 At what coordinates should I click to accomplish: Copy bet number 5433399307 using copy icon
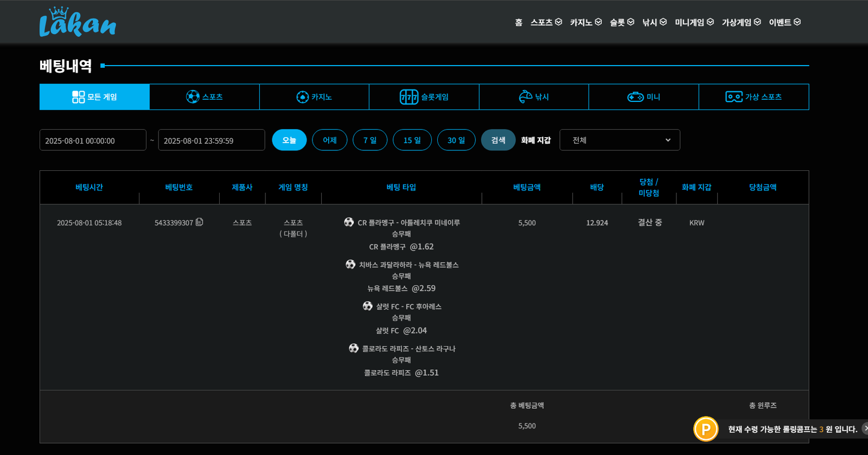(200, 222)
